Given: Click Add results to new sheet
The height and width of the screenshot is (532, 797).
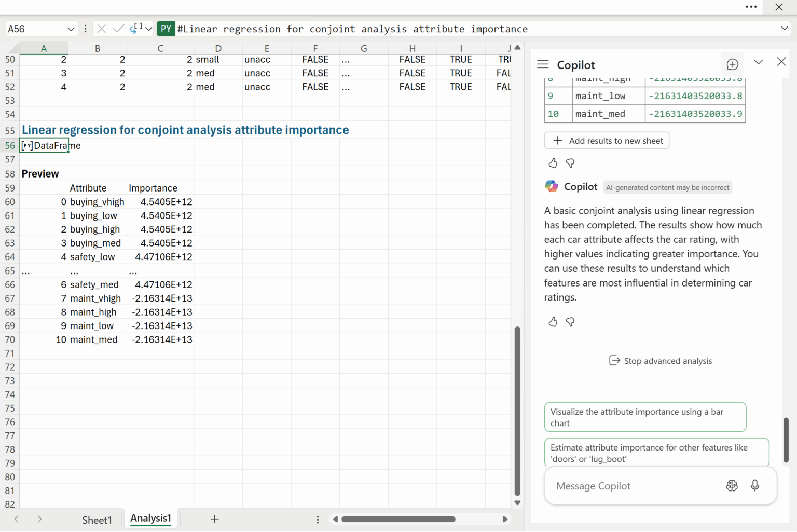Looking at the screenshot, I should [x=607, y=141].
